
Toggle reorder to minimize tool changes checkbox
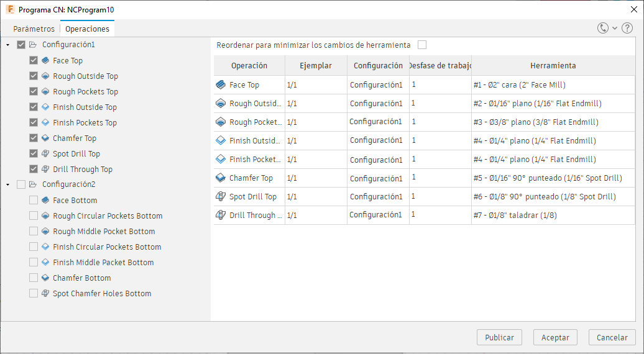point(422,45)
